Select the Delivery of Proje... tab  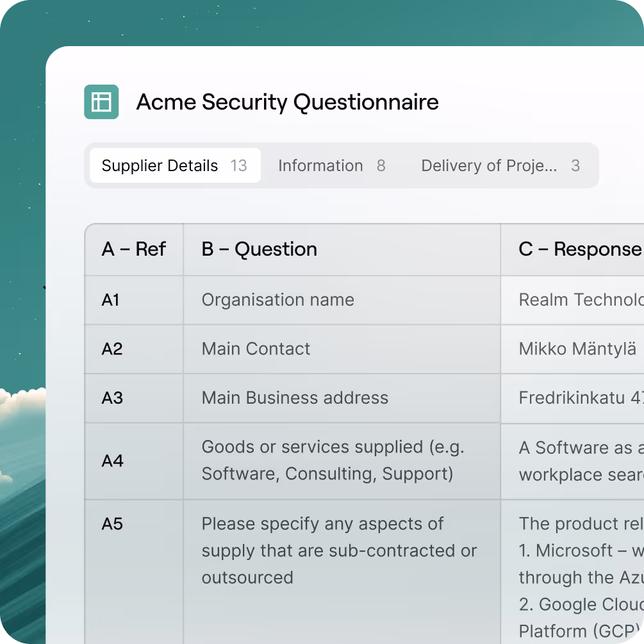pyautogui.click(x=500, y=166)
